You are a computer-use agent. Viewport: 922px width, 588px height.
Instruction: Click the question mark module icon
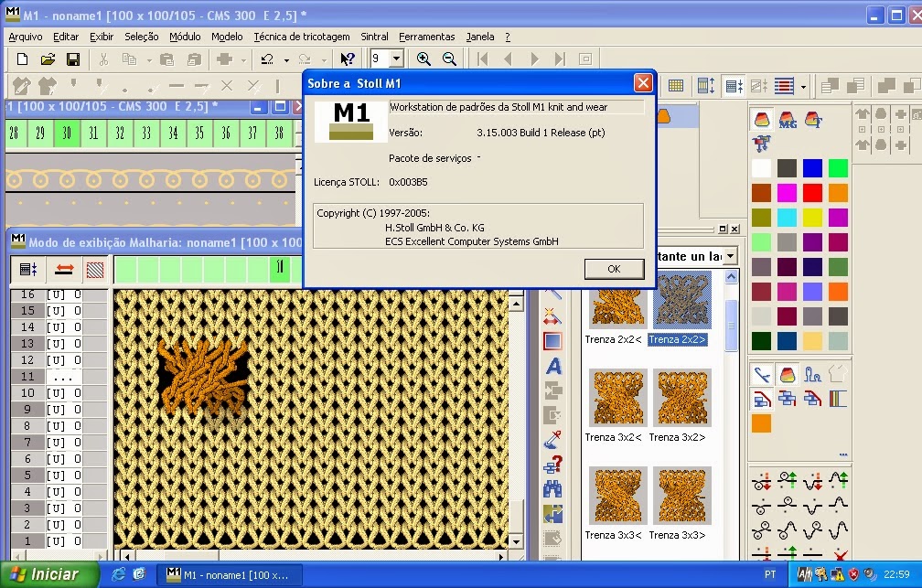552,465
